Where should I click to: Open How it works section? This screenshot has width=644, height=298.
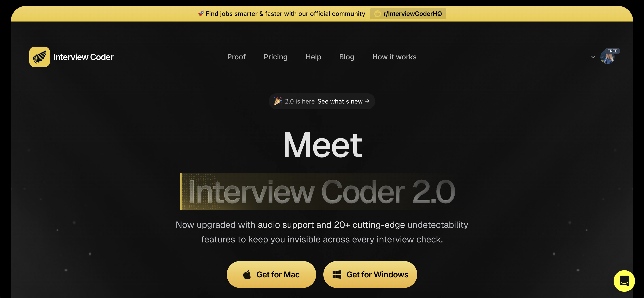pyautogui.click(x=394, y=57)
